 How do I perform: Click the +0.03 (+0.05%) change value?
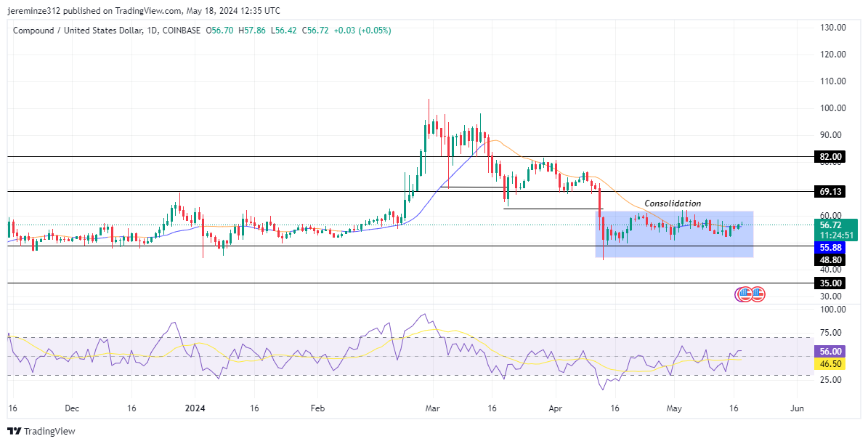click(362, 31)
